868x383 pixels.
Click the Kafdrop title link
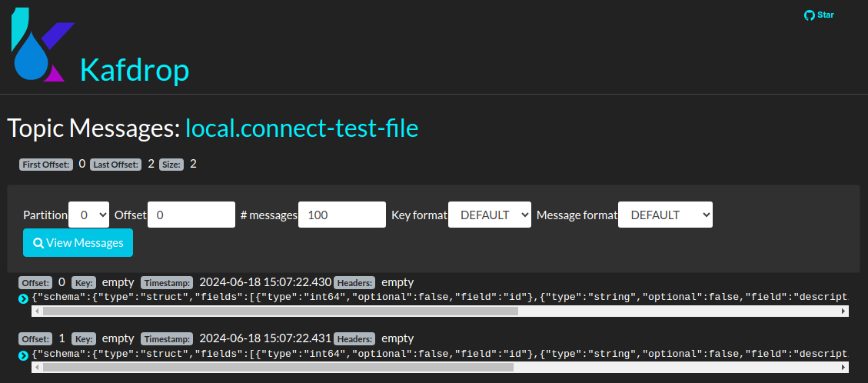135,70
